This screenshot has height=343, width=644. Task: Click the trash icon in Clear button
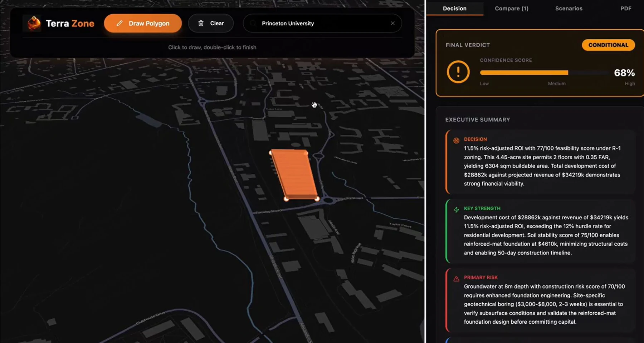click(201, 23)
